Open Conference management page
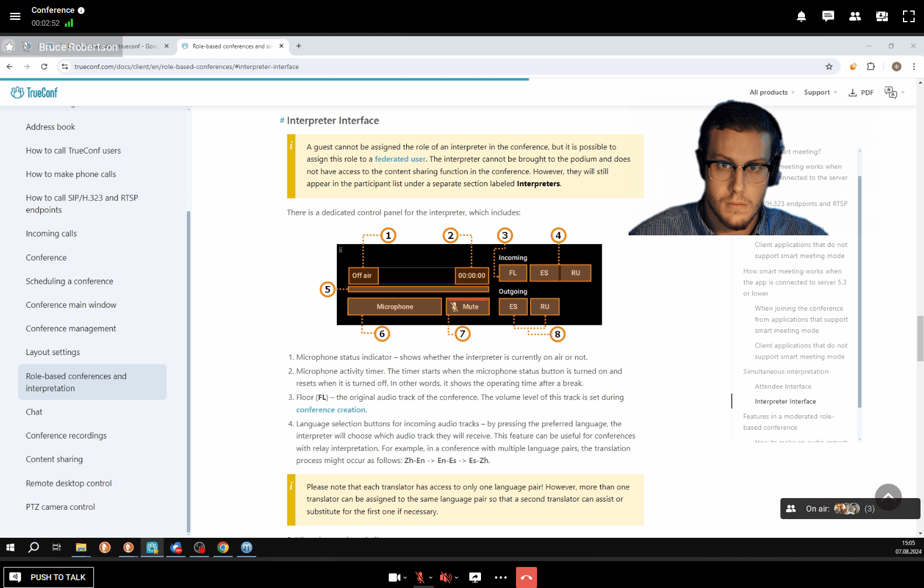 tap(71, 329)
